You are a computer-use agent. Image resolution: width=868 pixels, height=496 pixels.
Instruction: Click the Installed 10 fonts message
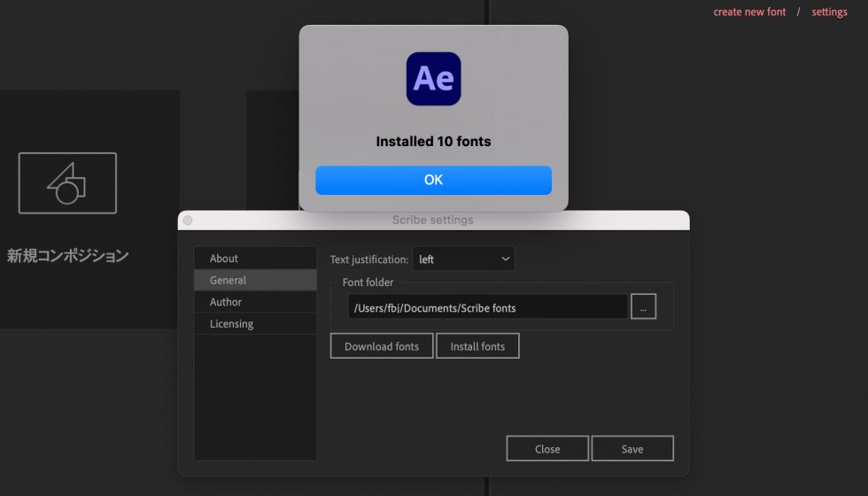coord(433,142)
